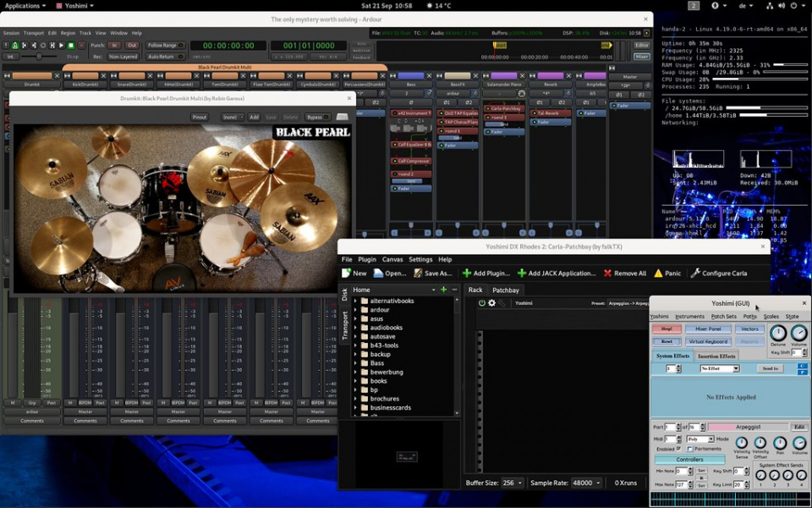Click the Open folder icon in Carla

[379, 273]
